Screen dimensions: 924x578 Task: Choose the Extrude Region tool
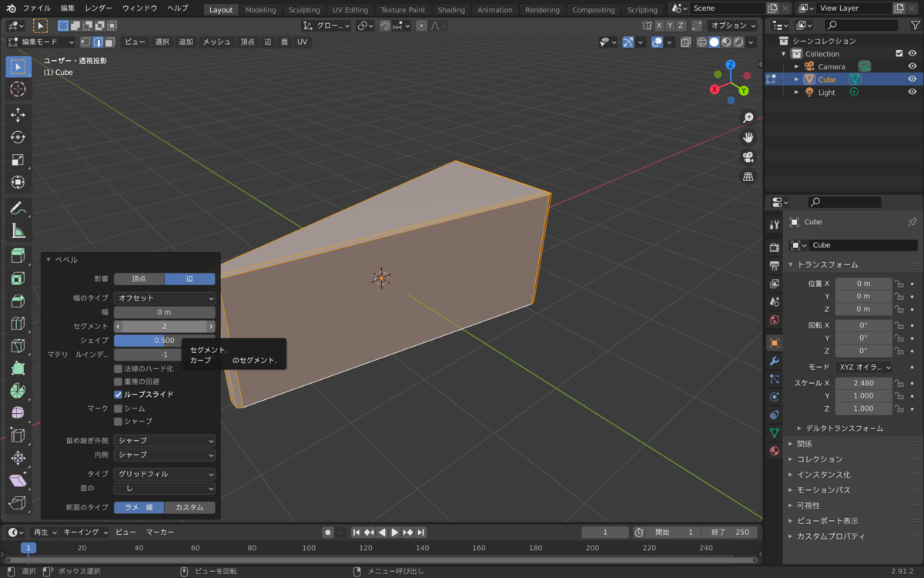(x=18, y=256)
